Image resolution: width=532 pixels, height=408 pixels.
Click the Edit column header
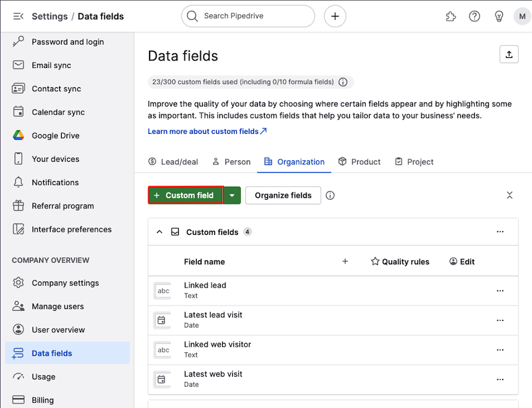462,262
